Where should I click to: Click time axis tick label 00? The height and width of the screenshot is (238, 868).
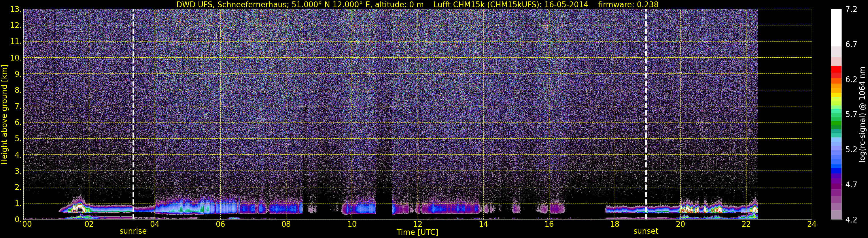pos(27,224)
